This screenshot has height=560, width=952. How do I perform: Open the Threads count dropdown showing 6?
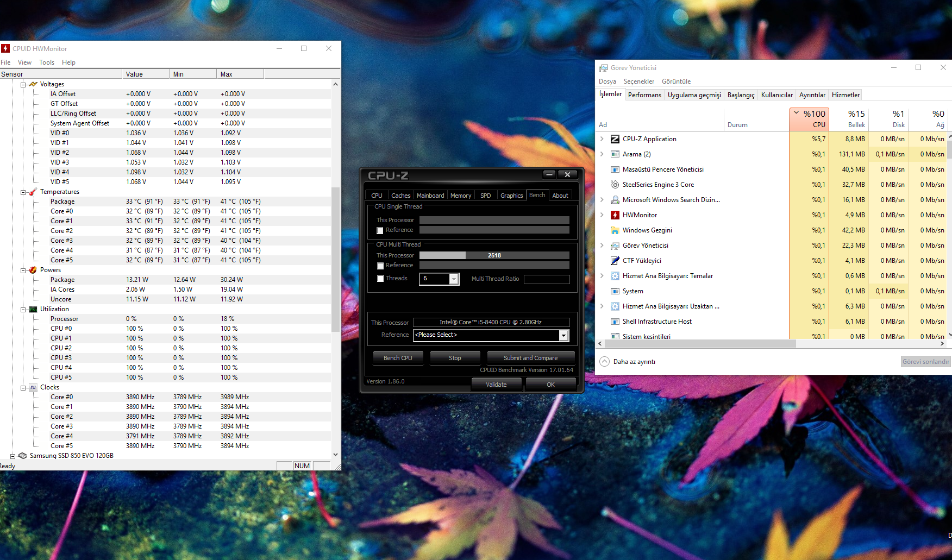tap(454, 279)
